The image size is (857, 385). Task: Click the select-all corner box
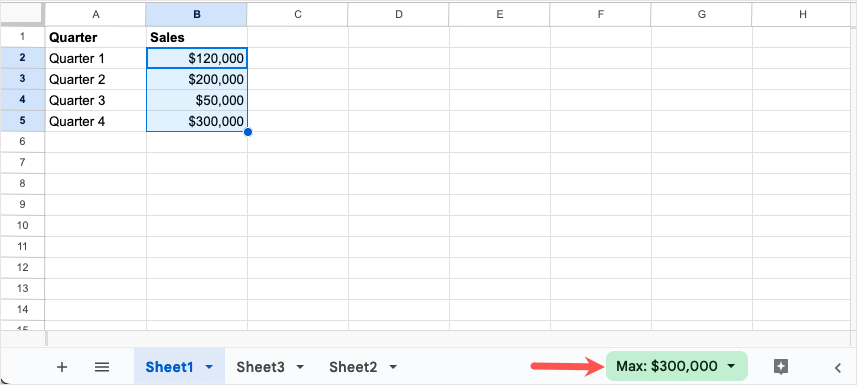click(x=22, y=14)
